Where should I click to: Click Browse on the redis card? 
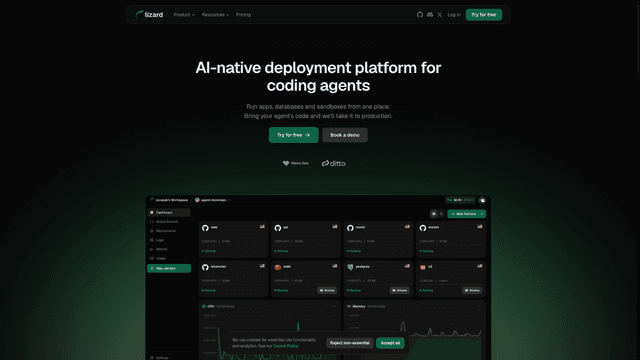(x=327, y=291)
